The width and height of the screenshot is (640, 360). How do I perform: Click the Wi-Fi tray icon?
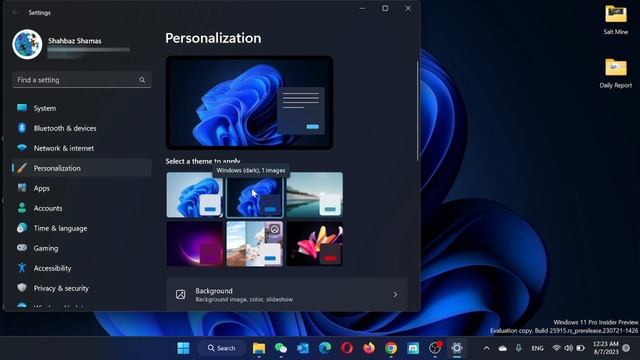pyautogui.click(x=556, y=348)
